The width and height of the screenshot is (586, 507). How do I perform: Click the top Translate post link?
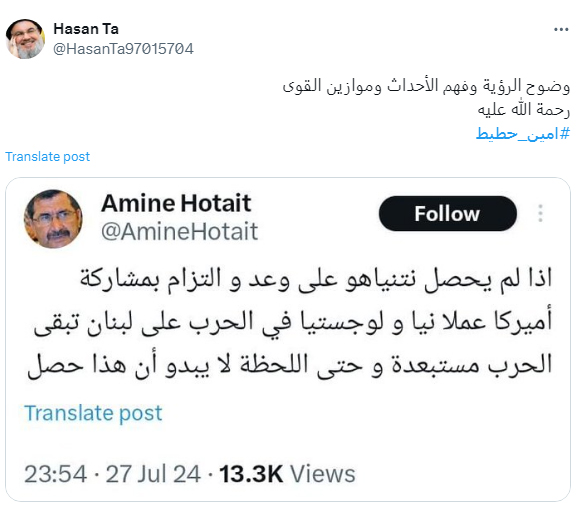point(47,157)
